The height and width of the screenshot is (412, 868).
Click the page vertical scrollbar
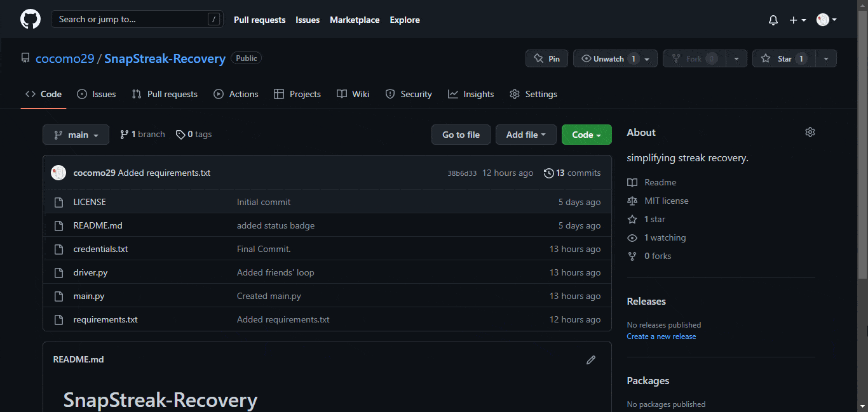[862, 143]
